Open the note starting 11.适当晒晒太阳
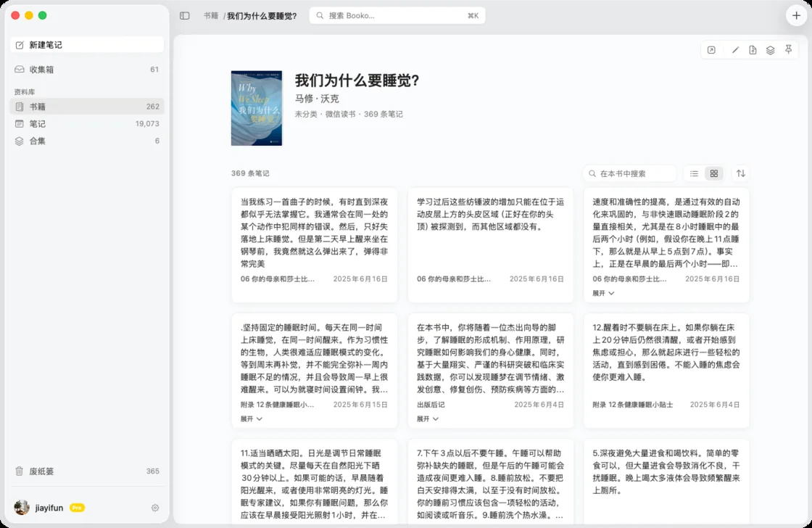The height and width of the screenshot is (528, 812). (315, 482)
